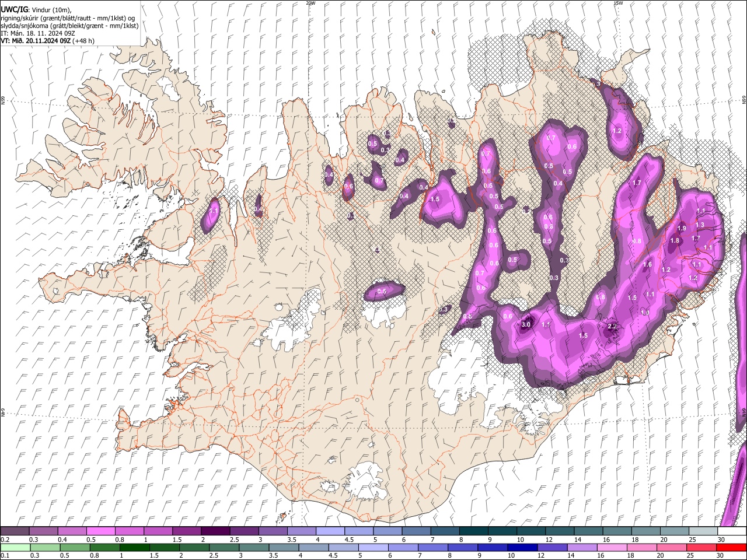Click the valid time 'Mið. 20.11.2024 09Z (+48 h)'
Viewport: 747px width, 560px height.
click(53, 41)
